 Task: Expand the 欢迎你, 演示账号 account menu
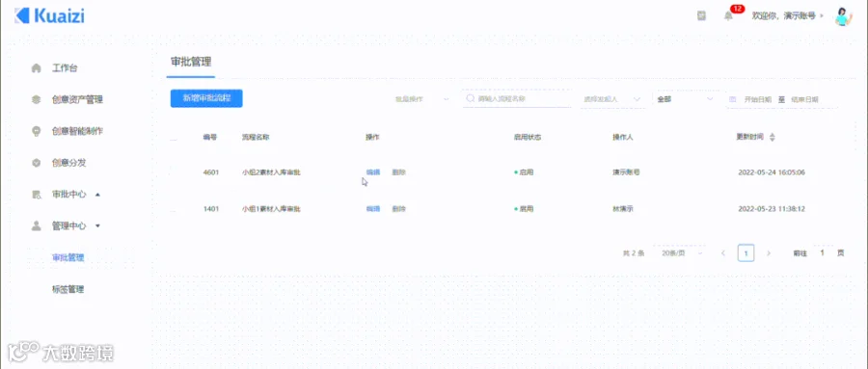pos(787,16)
